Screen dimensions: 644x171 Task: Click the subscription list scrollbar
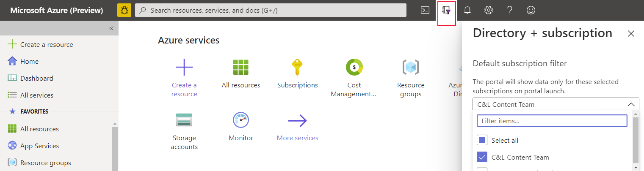(x=636, y=139)
